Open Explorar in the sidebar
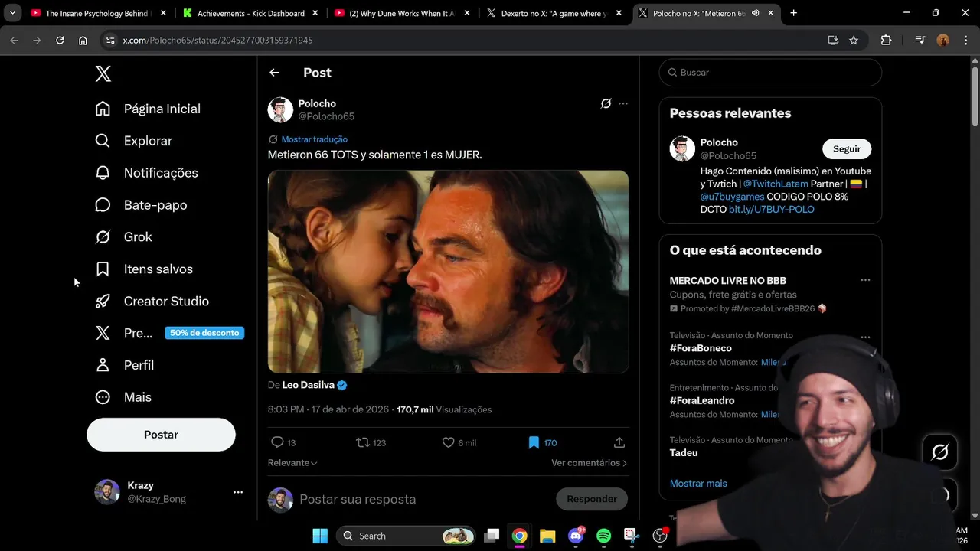Image resolution: width=980 pixels, height=551 pixels. (x=133, y=141)
